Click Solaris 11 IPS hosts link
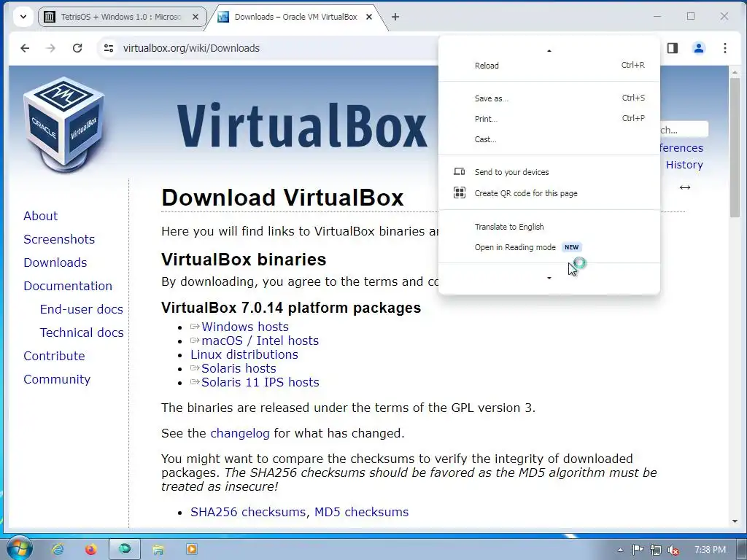 point(260,382)
